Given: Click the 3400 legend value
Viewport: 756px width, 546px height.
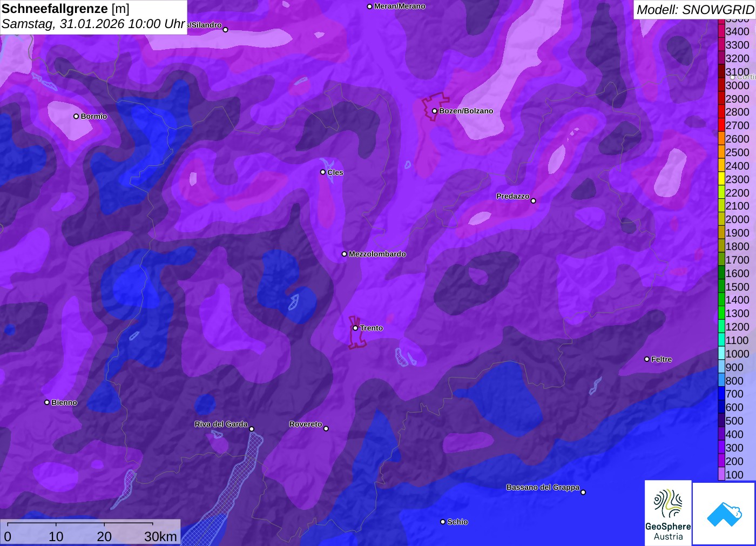Looking at the screenshot, I should 737,31.
